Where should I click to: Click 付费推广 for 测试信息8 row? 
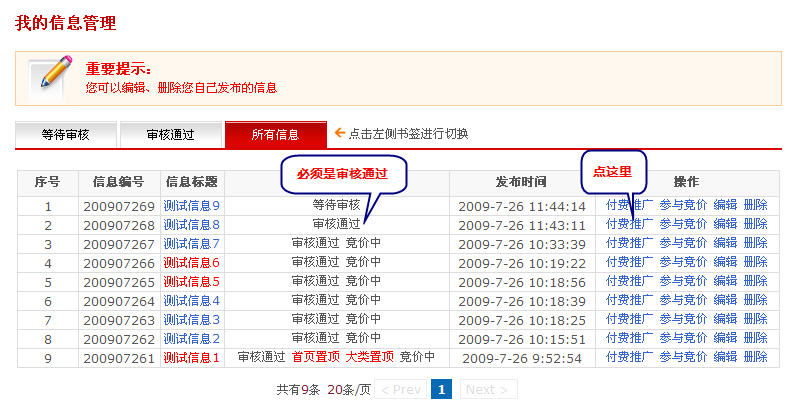coord(630,224)
